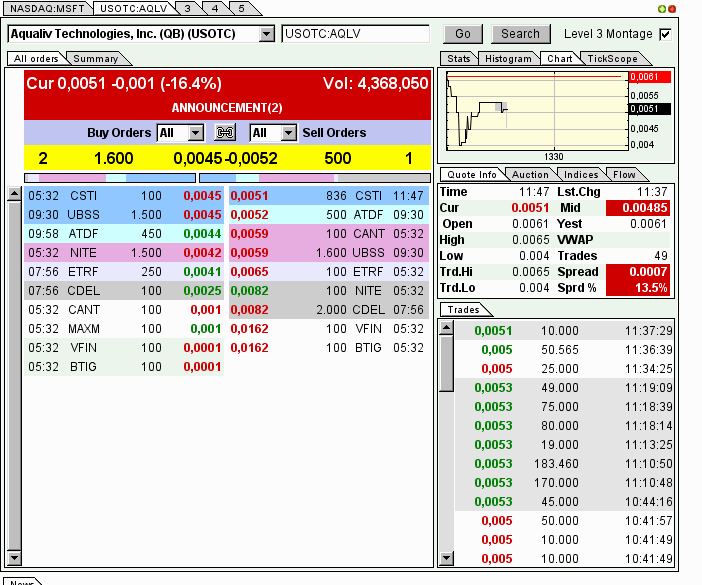The width and height of the screenshot is (702, 585).
Task: Open tab number 5
Action: pyautogui.click(x=242, y=9)
